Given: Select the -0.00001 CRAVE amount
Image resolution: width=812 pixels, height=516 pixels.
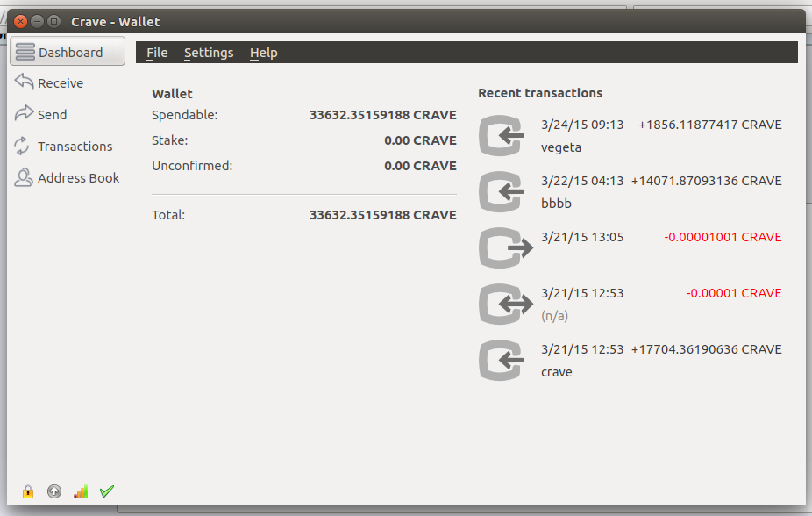Looking at the screenshot, I should click(734, 293).
